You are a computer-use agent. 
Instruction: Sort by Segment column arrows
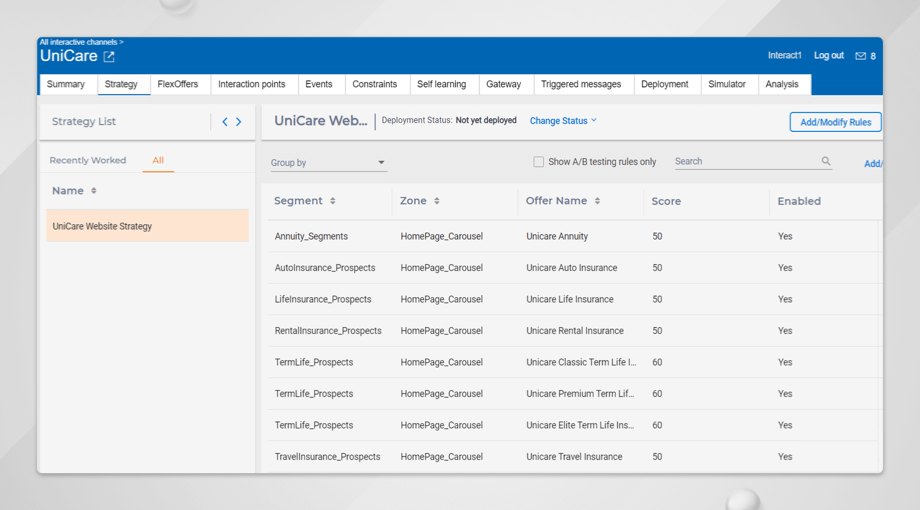coord(333,201)
